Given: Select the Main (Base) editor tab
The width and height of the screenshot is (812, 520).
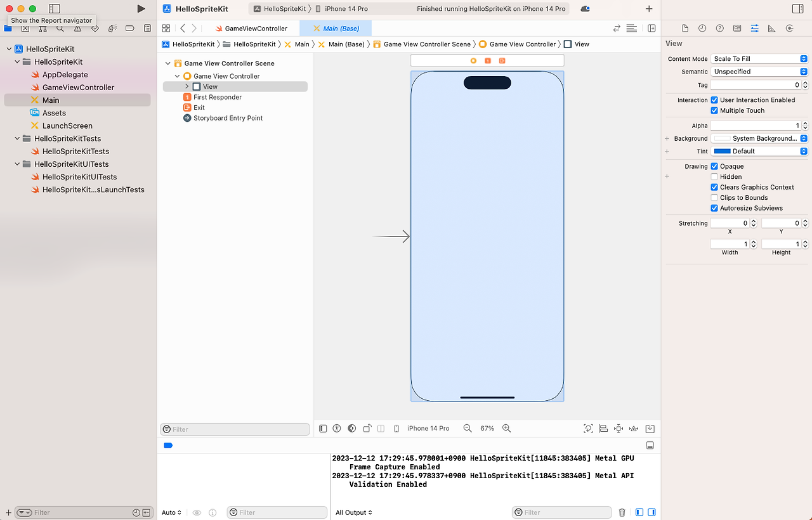Looking at the screenshot, I should tap(336, 29).
